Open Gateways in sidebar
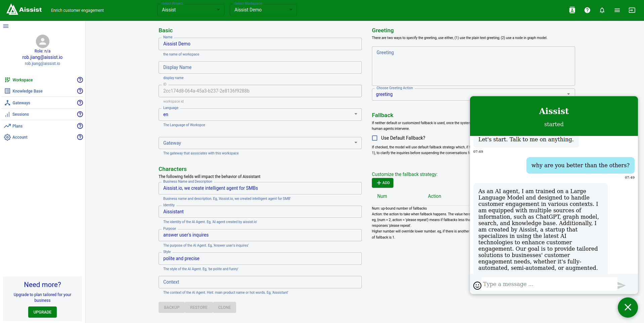The width and height of the screenshot is (644, 323). click(x=21, y=103)
